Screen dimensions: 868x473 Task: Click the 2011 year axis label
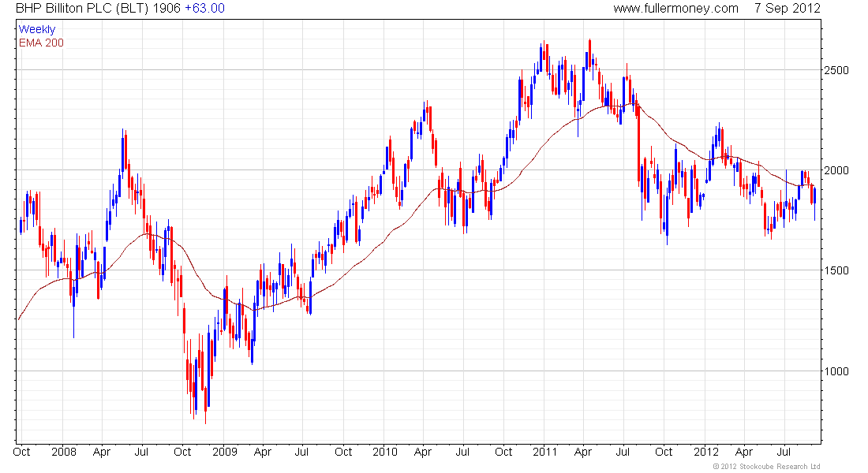click(x=544, y=452)
